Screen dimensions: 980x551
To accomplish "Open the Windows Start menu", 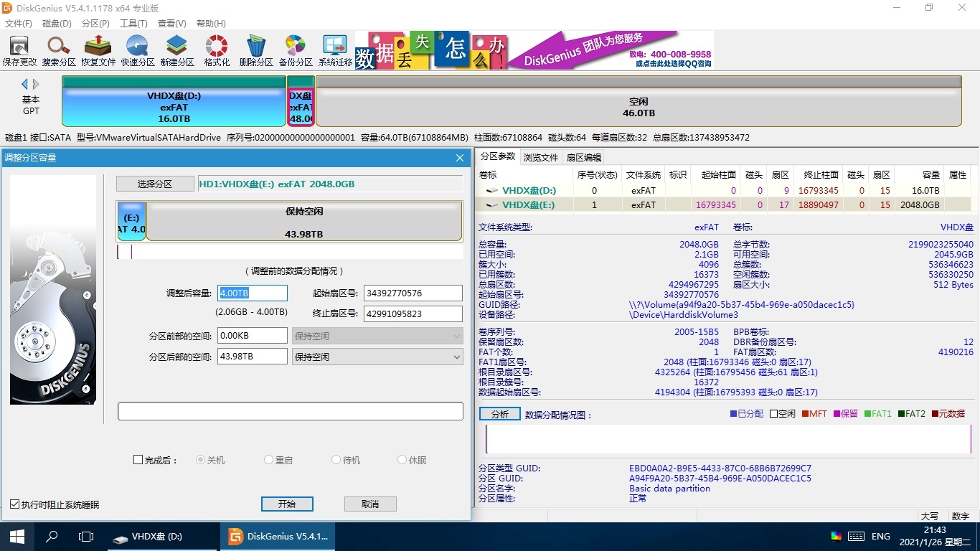I will pyautogui.click(x=17, y=536).
